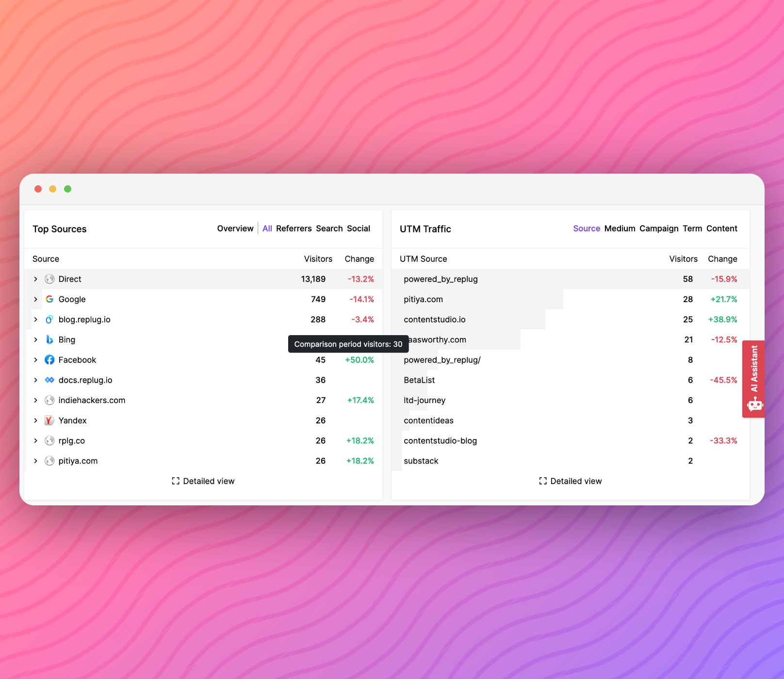Expand the blog.replug.io source row
Screen dimensions: 784x679
[35, 320]
